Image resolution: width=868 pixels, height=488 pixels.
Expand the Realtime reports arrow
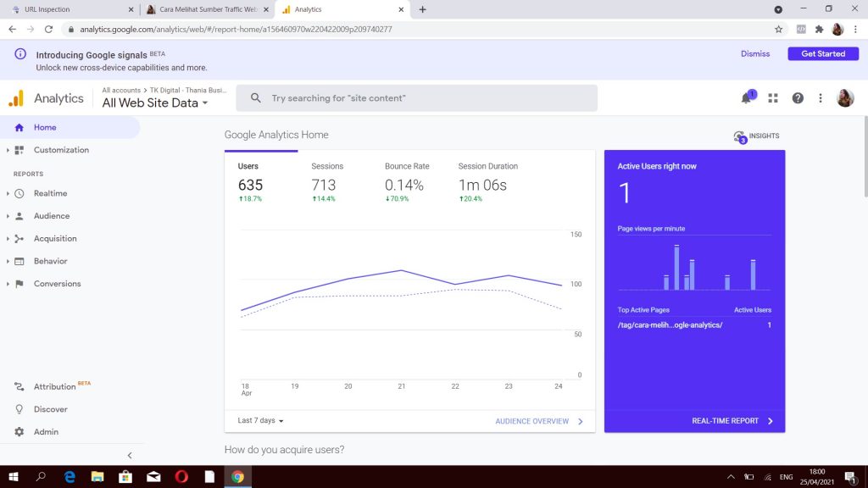[x=8, y=194]
